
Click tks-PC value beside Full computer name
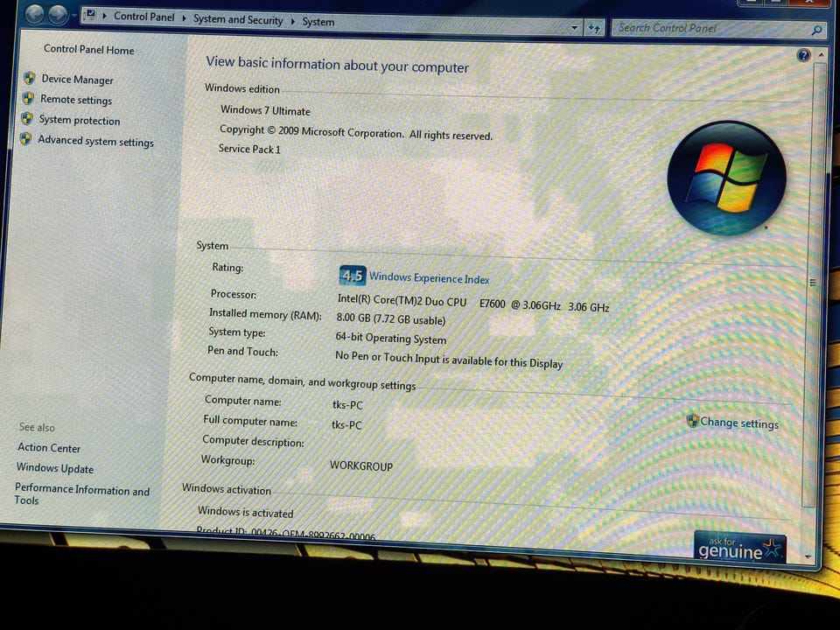click(x=346, y=425)
